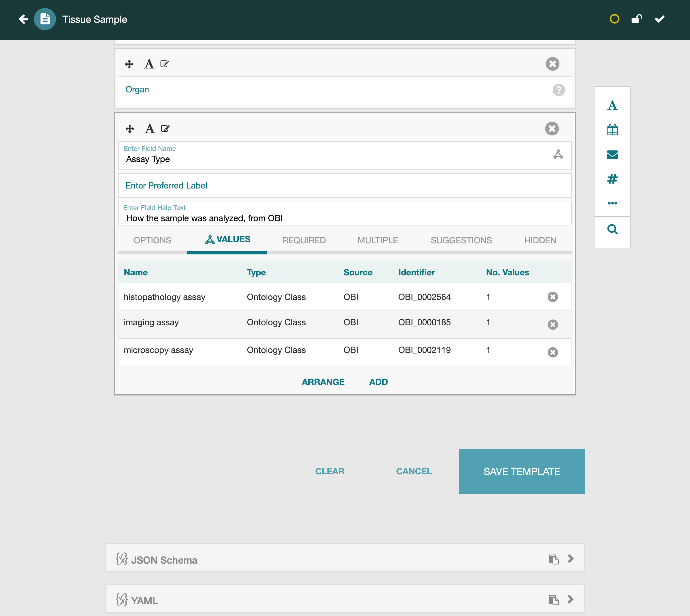Open the SUGGESTIONS tab
Viewport: 690px width, 616px height.
[x=461, y=240]
